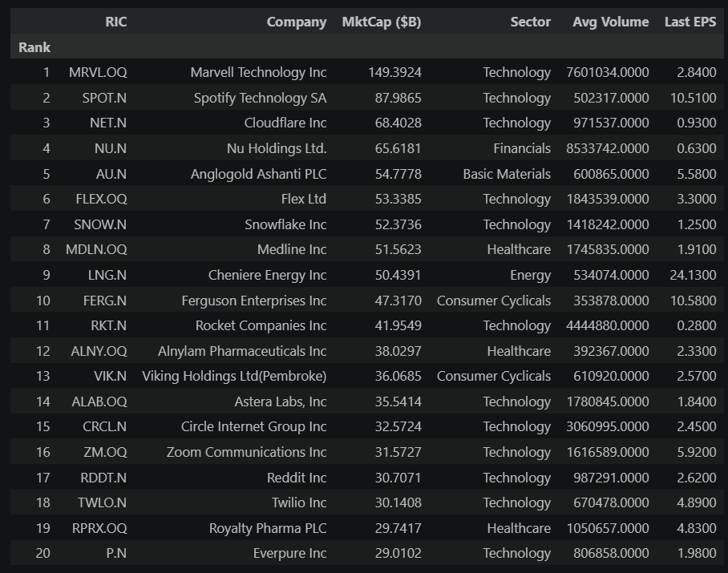Image resolution: width=728 pixels, height=573 pixels.
Task: Click Astera Labs, Inc company name
Action: [281, 402]
